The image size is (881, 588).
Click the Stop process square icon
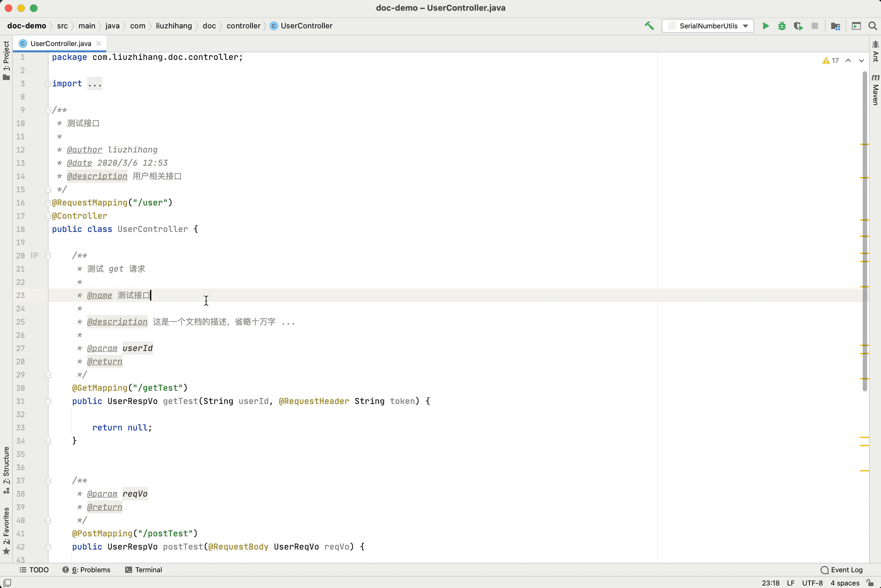tap(814, 26)
